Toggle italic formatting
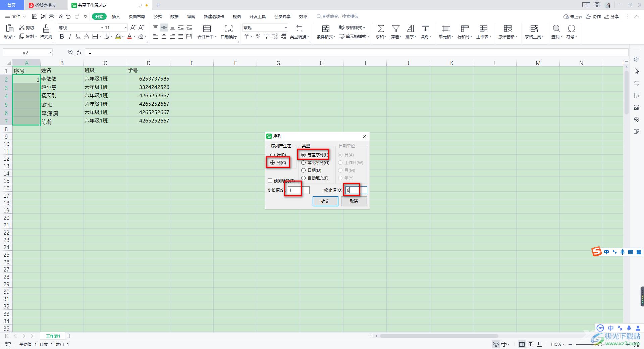Screen dimensions: 644x349 (70, 37)
